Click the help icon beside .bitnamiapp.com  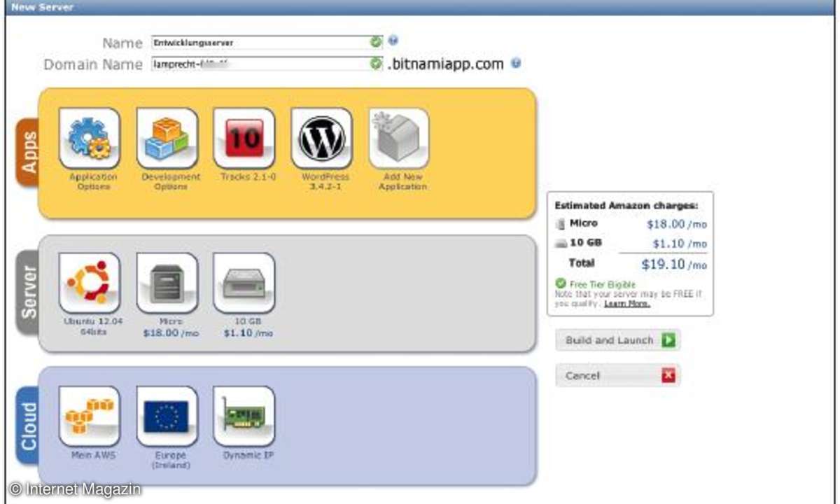[516, 63]
